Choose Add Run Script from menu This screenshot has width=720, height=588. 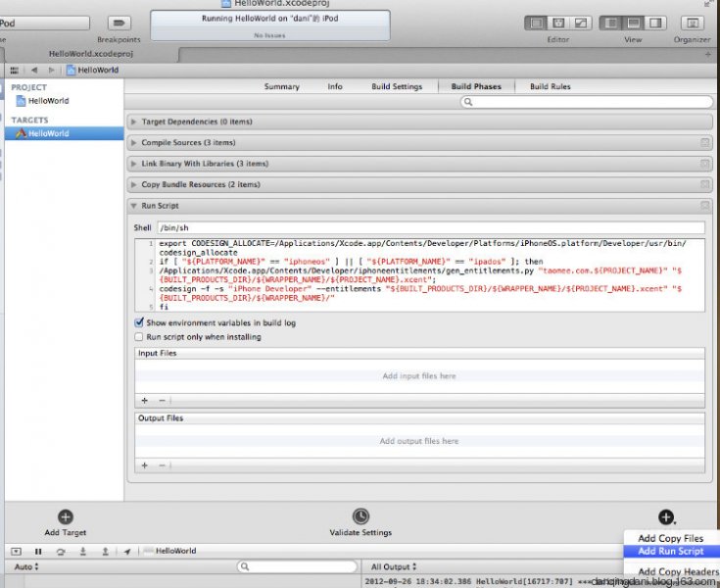(671, 551)
